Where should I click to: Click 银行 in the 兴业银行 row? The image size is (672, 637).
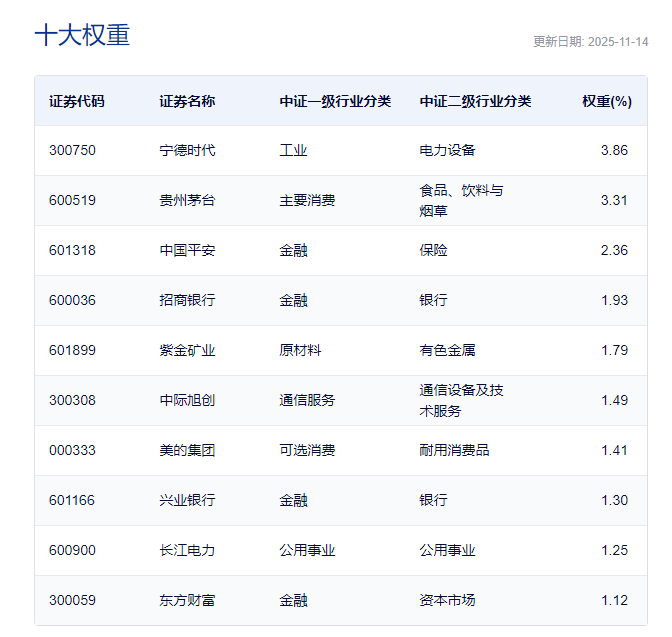pos(433,500)
